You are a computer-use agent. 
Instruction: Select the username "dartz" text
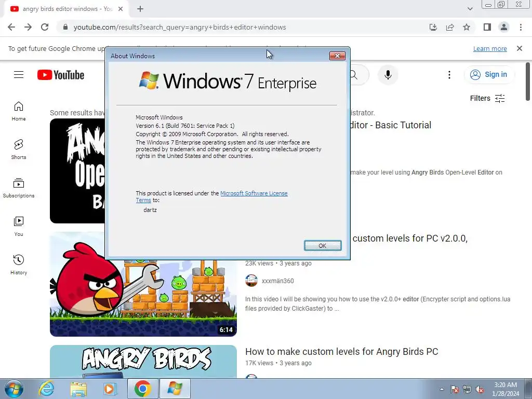click(150, 210)
